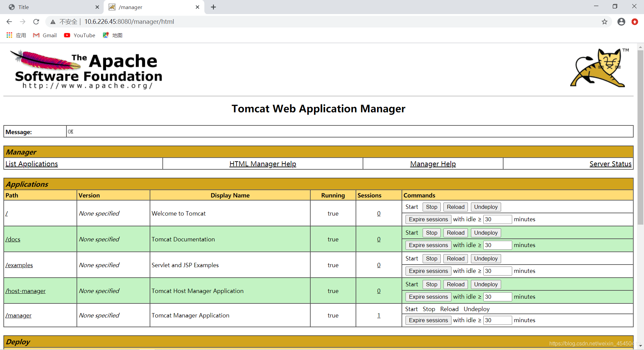Open the /examples path link
This screenshot has height=350, width=644.
(x=19, y=265)
